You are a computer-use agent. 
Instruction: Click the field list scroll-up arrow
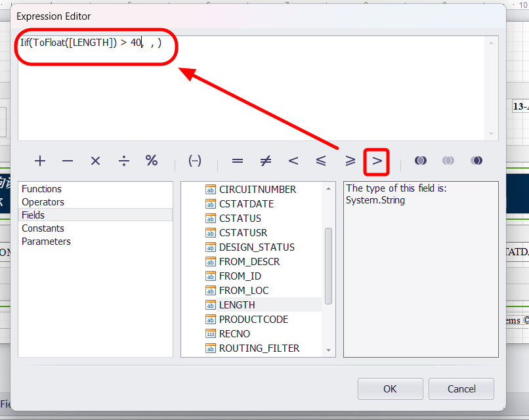pyautogui.click(x=328, y=188)
